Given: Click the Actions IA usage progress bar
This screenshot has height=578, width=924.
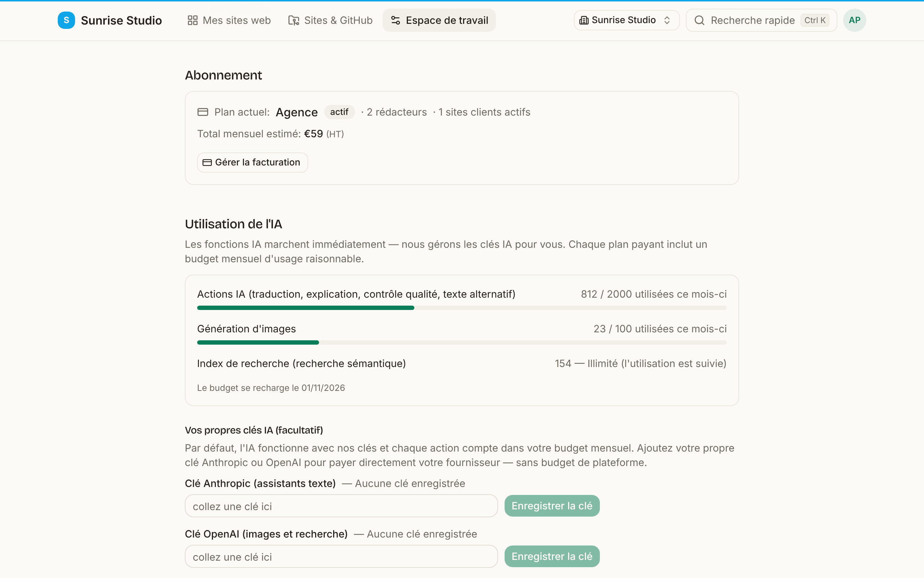Looking at the screenshot, I should click(x=462, y=308).
